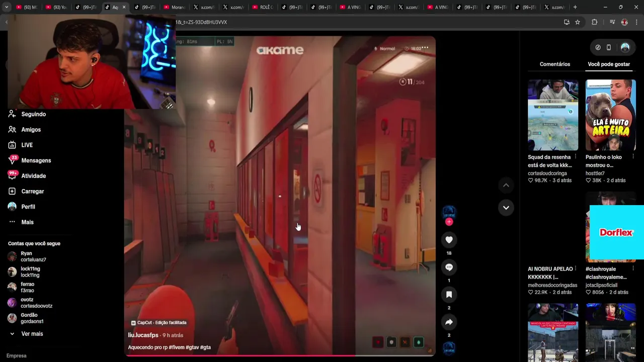Open the comments bubble icon on the video

tap(449, 267)
